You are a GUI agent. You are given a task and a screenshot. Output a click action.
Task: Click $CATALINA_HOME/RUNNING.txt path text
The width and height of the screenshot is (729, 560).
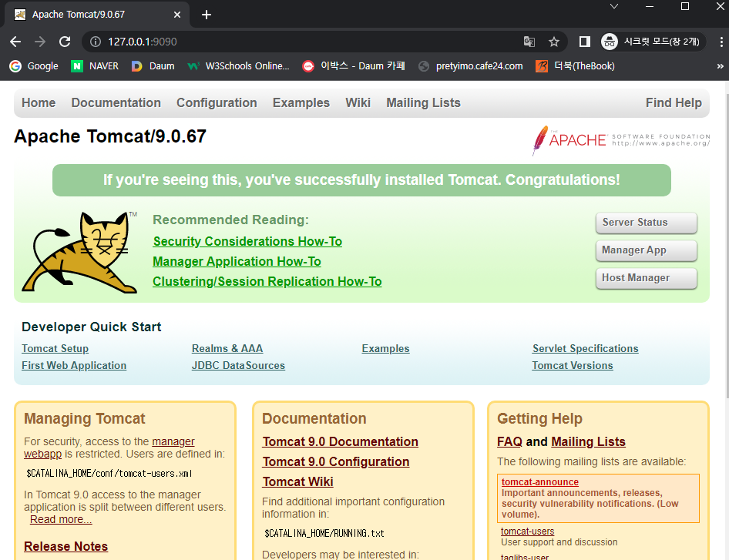324,534
